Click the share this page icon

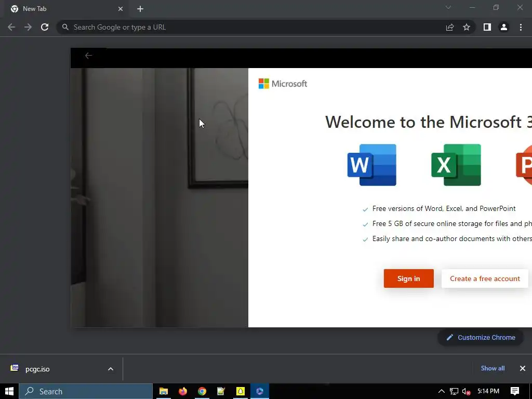point(450,27)
